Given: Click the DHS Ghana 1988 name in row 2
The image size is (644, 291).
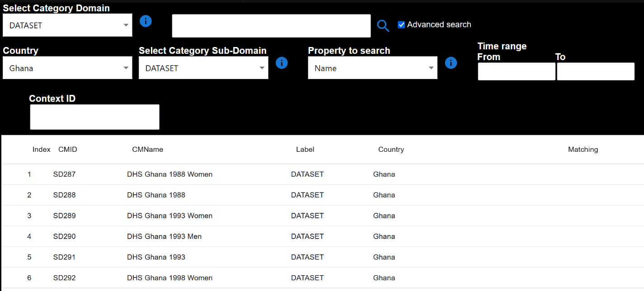Looking at the screenshot, I should (156, 195).
